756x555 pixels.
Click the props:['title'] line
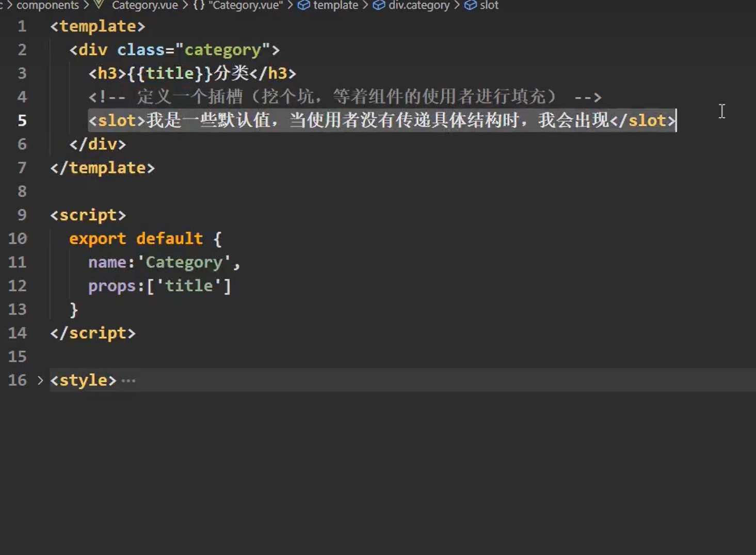coord(159,286)
